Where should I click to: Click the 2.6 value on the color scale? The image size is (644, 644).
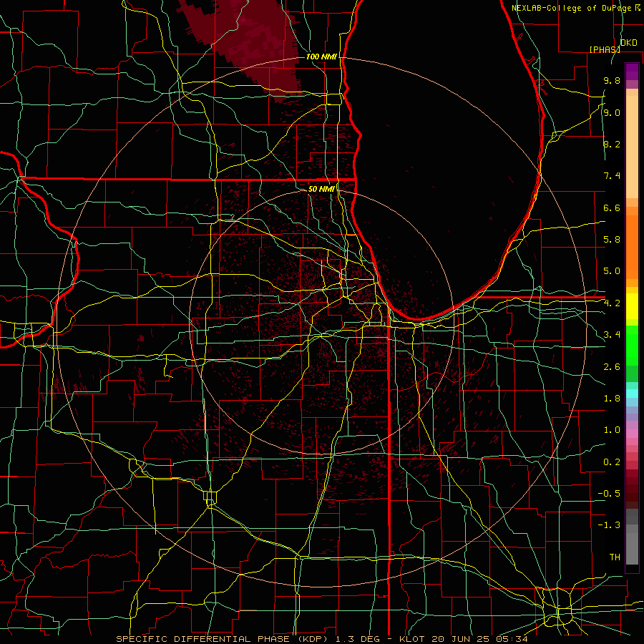coord(612,367)
